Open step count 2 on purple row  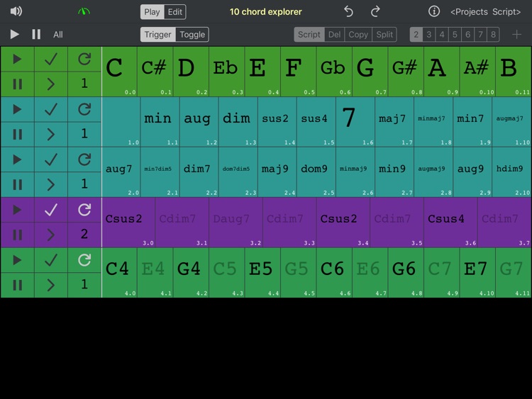click(84, 235)
